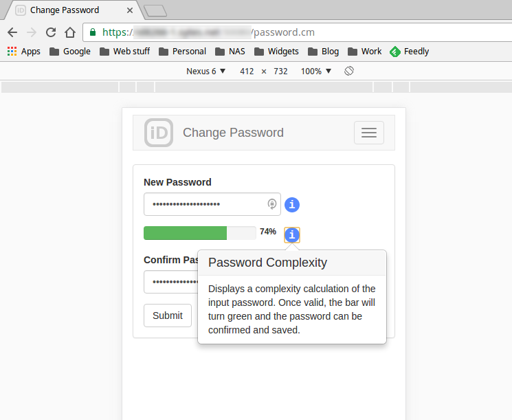Click the browser back arrow
Screen dimensions: 512x420
click(12, 32)
